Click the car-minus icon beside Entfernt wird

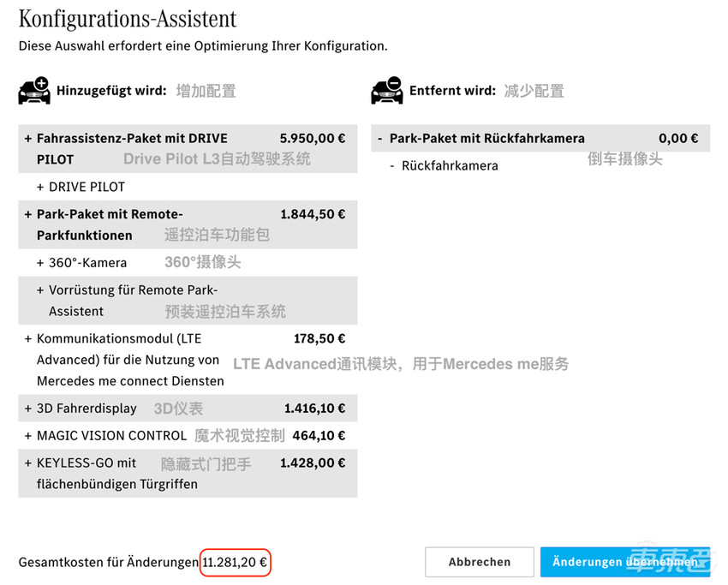click(x=387, y=91)
